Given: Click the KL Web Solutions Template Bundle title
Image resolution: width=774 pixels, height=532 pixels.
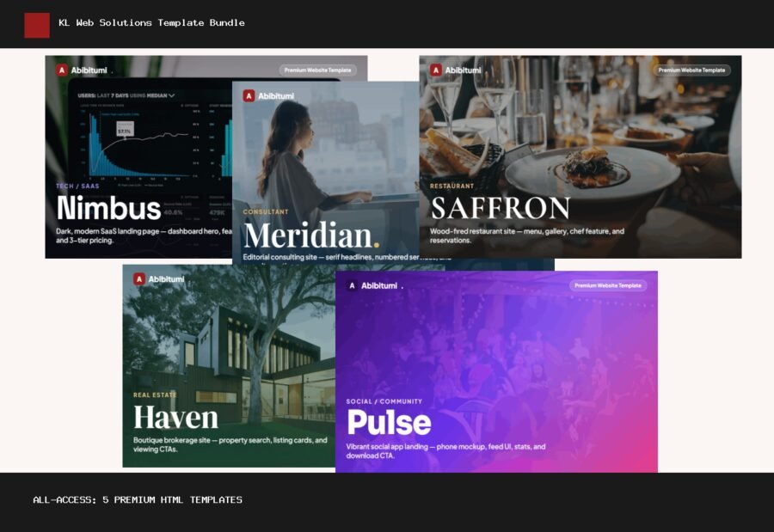Looking at the screenshot, I should tap(151, 22).
